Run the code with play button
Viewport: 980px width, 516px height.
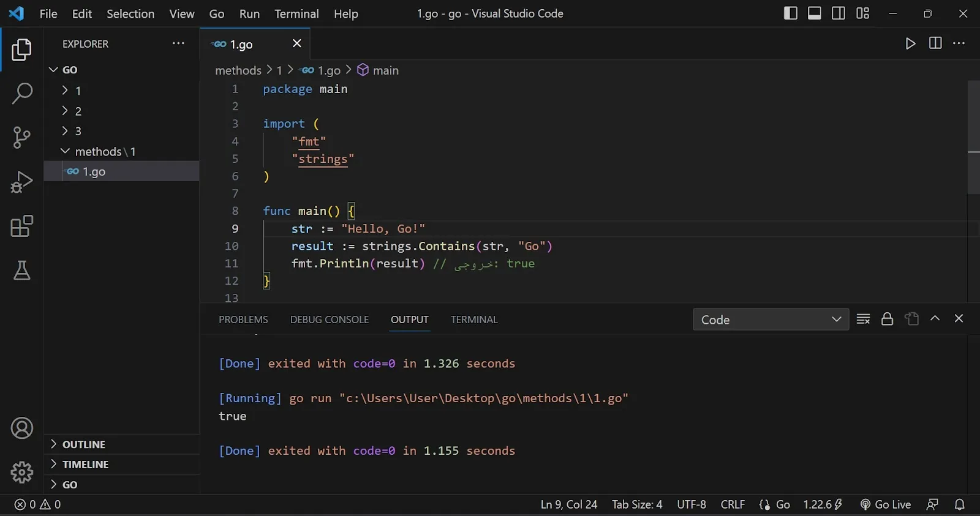click(x=911, y=43)
